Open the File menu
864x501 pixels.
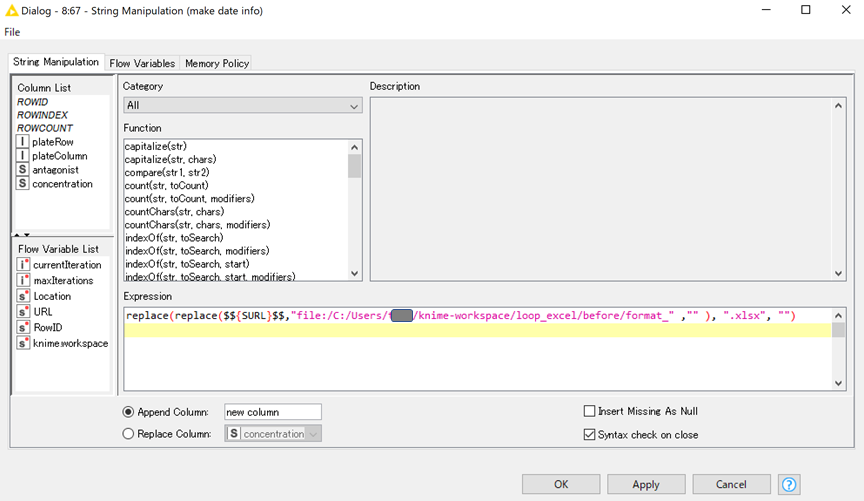pyautogui.click(x=12, y=32)
